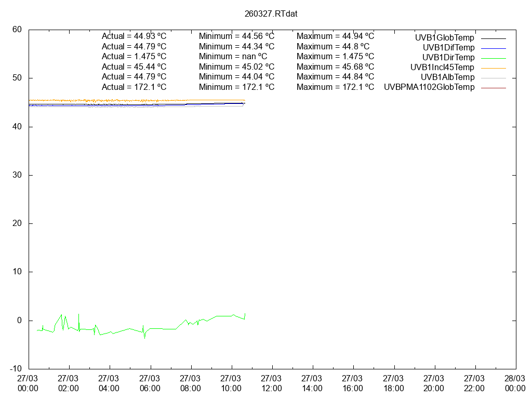The width and height of the screenshot is (532, 399).
Task: Click the 'Minimum = nan °C' readout
Action: 233,56
